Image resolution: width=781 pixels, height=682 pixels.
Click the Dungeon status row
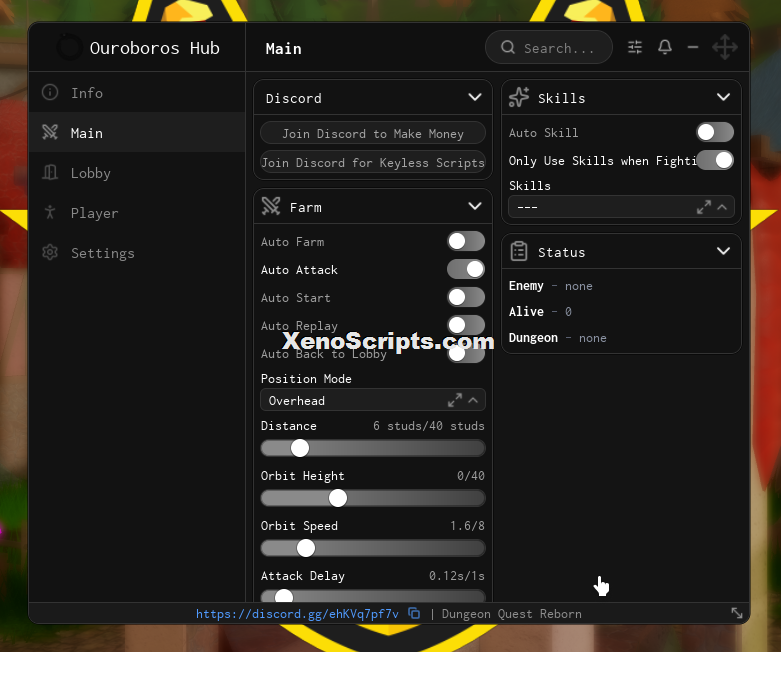[x=558, y=337]
